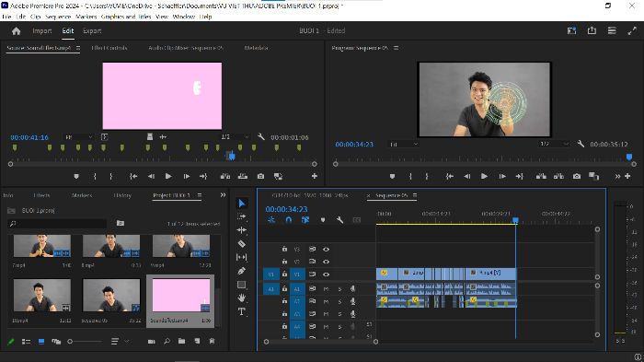Switch Project panel to list view
644x362 pixels.
click(x=27, y=341)
